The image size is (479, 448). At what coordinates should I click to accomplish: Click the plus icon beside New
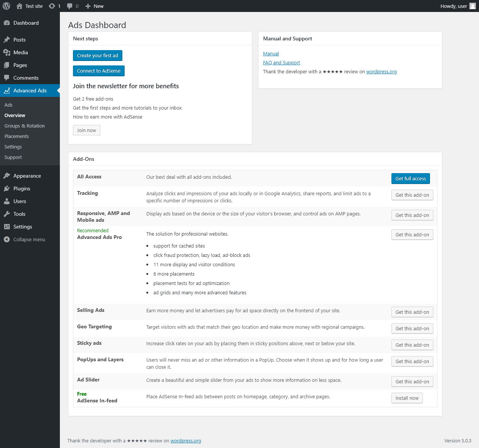point(88,6)
